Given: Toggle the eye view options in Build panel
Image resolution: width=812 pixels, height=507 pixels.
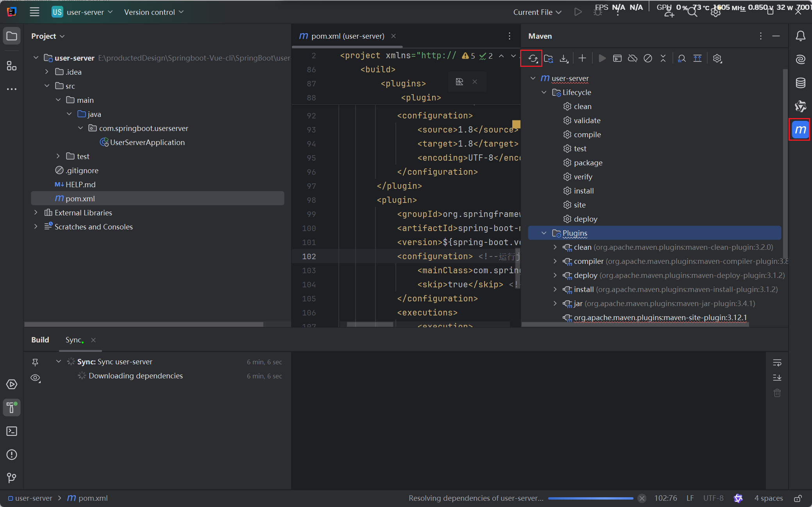Looking at the screenshot, I should point(35,378).
